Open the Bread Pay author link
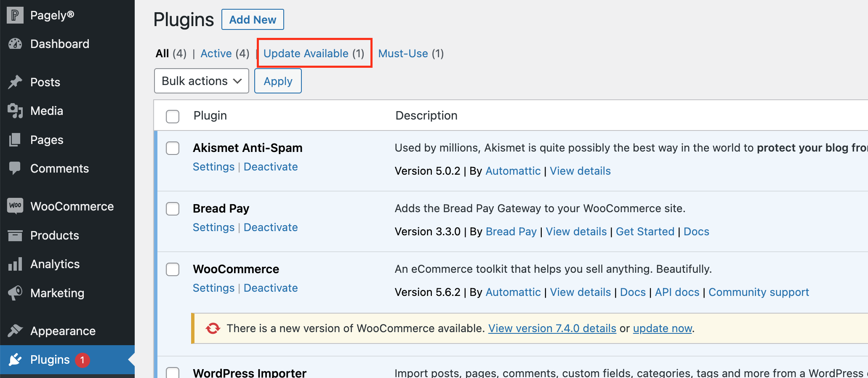Image resolution: width=868 pixels, height=378 pixels. coord(511,232)
